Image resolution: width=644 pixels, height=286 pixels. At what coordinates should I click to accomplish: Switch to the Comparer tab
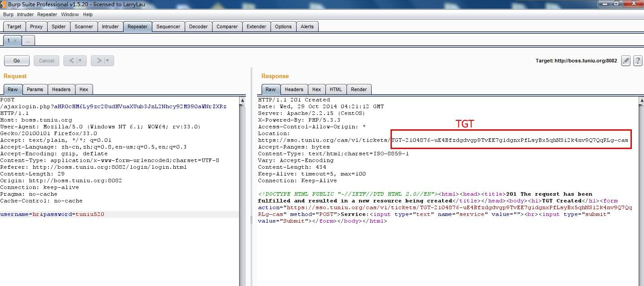(227, 26)
